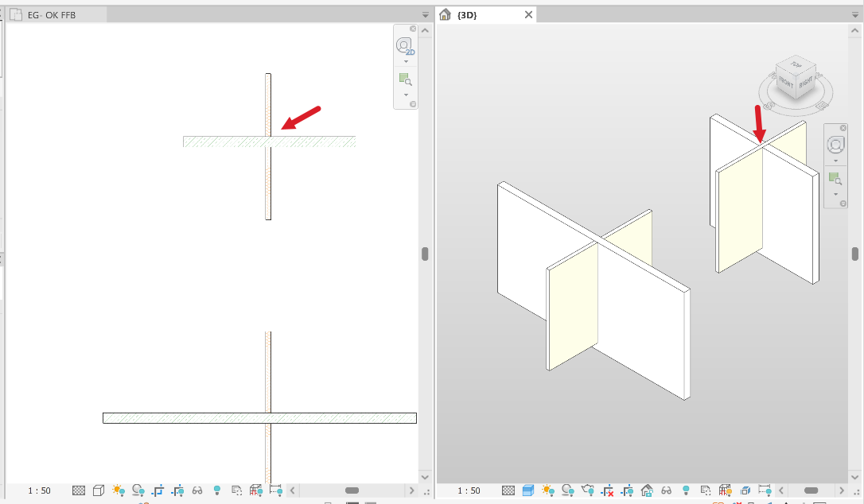Toggle Reveal Hidden Elements bulb in 3D view
The height and width of the screenshot is (504, 864).
point(686,490)
